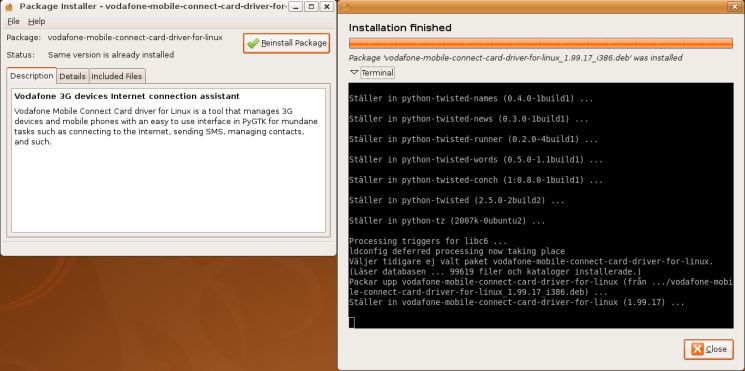
Task: Click the terminal cursor block at bottom
Action: click(352, 323)
